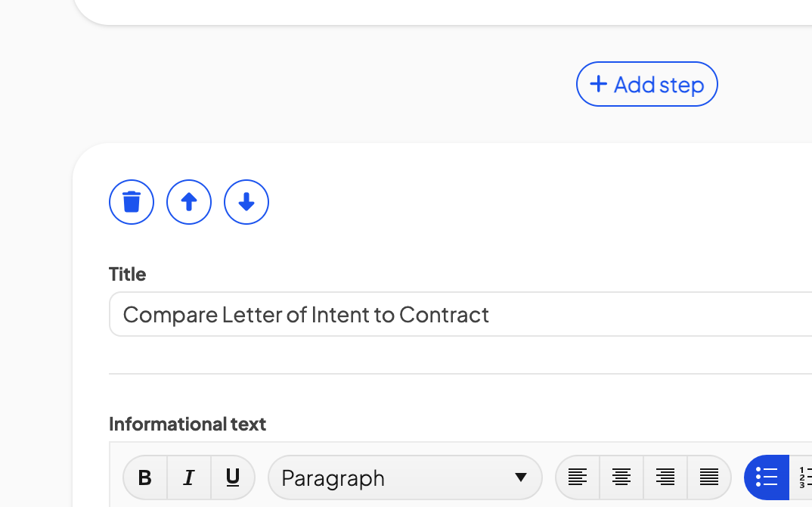Screen dimensions: 812x507
Task: Justify the informational text
Action: point(709,477)
